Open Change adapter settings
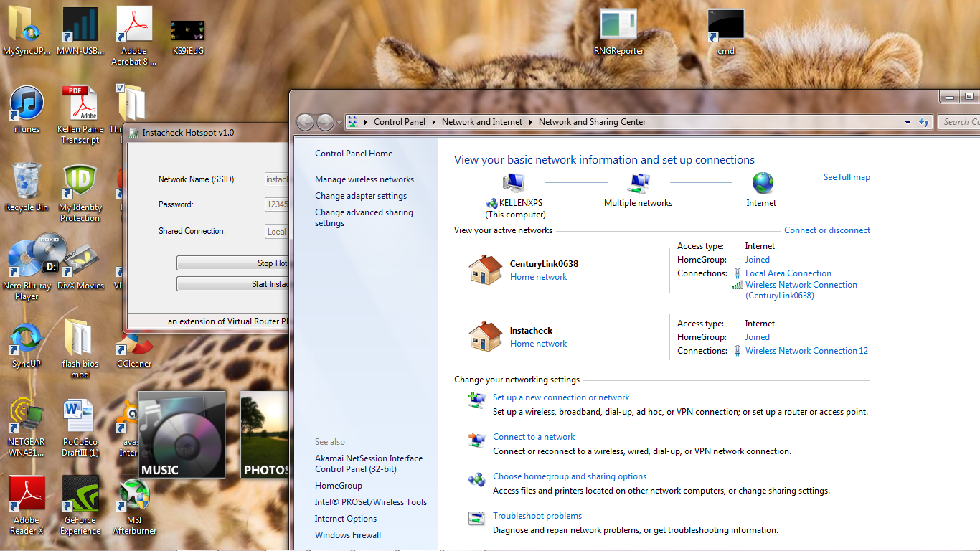The height and width of the screenshot is (551, 980). [x=361, y=196]
